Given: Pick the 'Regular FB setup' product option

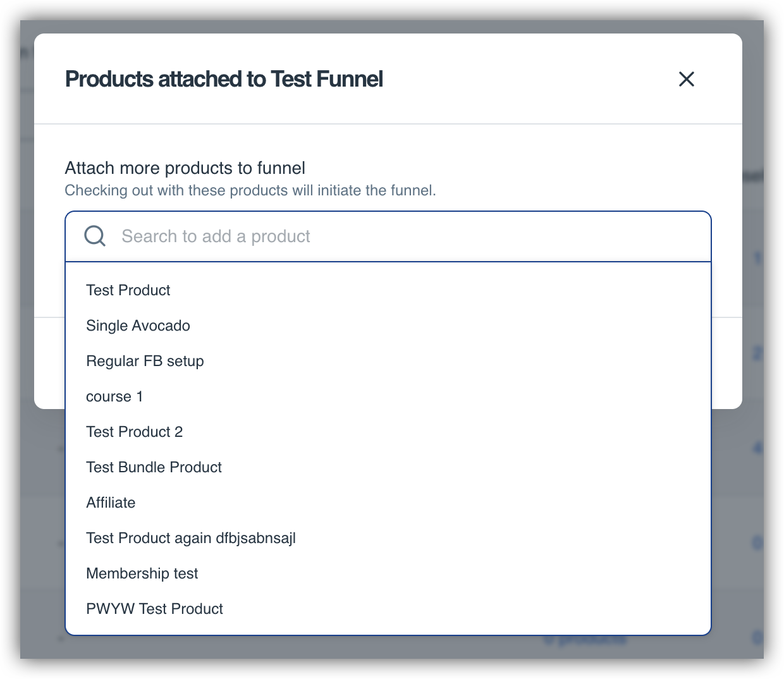Looking at the screenshot, I should pos(145,361).
